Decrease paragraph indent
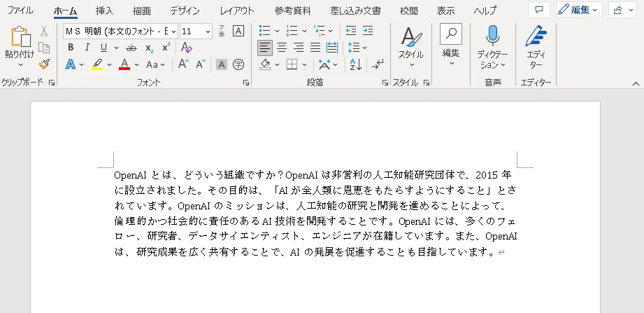Image resolution: width=644 pixels, height=313 pixels. [x=350, y=31]
